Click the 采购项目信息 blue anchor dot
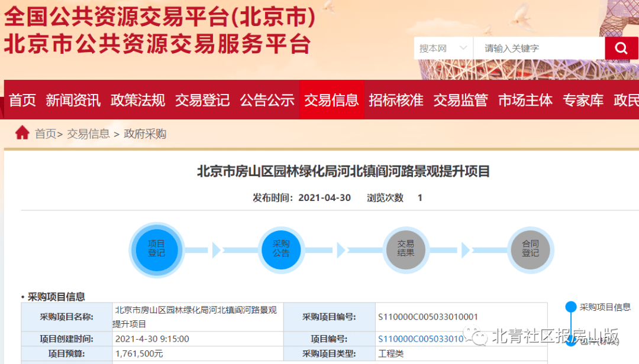Screen dimensions: 639x364 (x=570, y=307)
